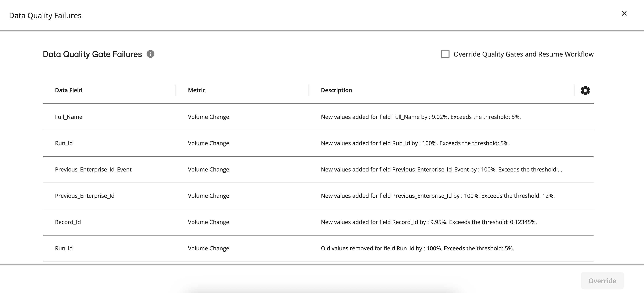Open table settings gear icon
This screenshot has width=644, height=293.
pos(585,90)
